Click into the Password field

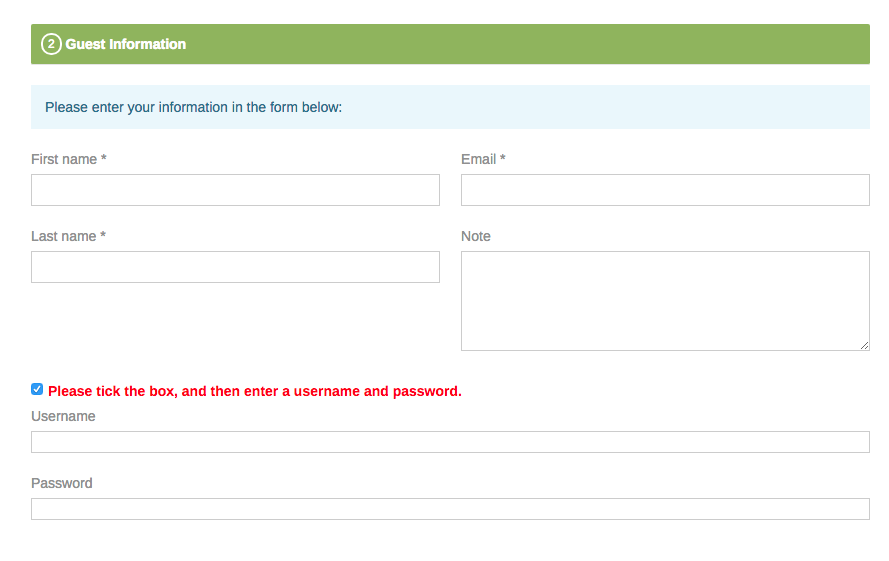tap(450, 509)
